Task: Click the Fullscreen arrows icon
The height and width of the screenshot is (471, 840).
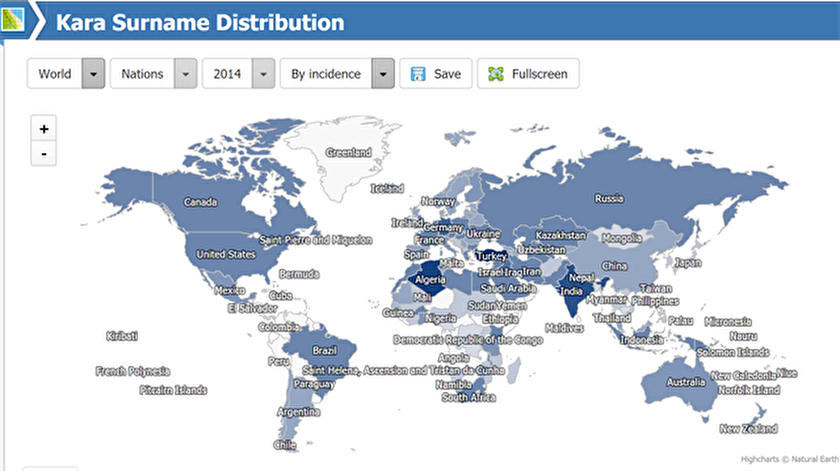Action: coord(496,74)
